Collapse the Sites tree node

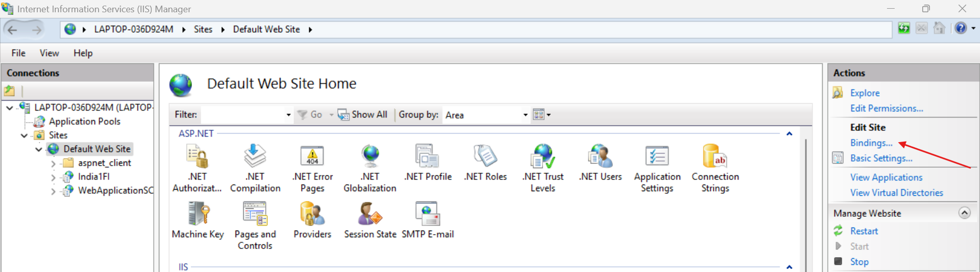pyautogui.click(x=24, y=135)
